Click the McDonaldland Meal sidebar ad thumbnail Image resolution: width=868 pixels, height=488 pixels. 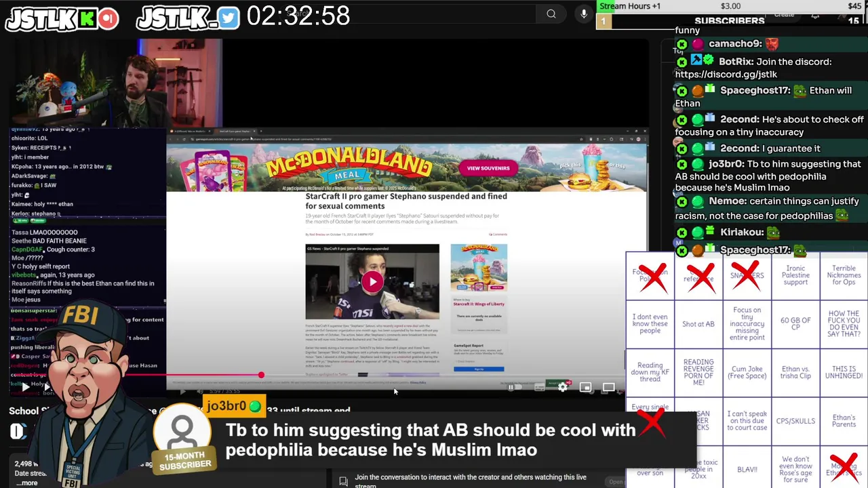[479, 268]
